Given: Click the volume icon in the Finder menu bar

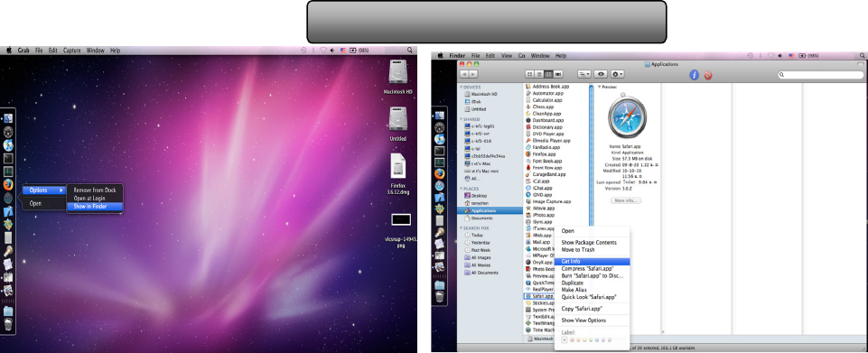Looking at the screenshot, I should [779, 56].
